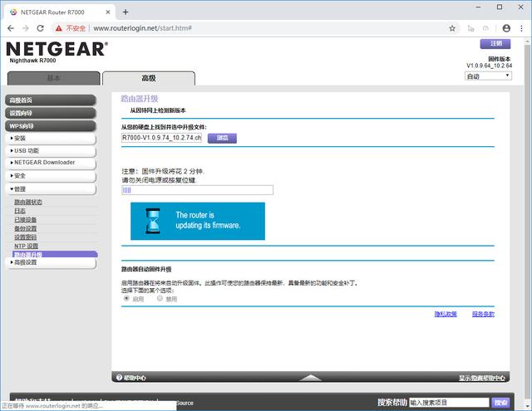Click the browser back arrow
Screen dimensions: 532x411
click(x=11, y=28)
